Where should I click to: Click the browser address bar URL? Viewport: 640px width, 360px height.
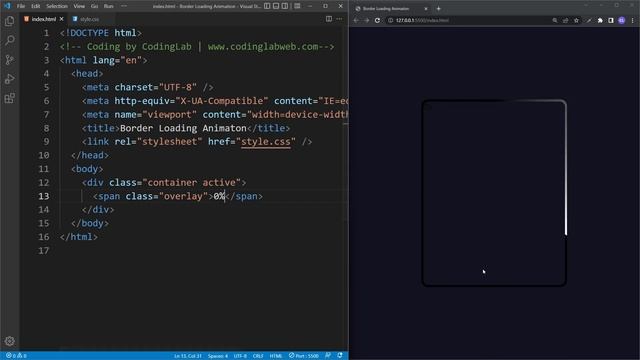point(422,20)
